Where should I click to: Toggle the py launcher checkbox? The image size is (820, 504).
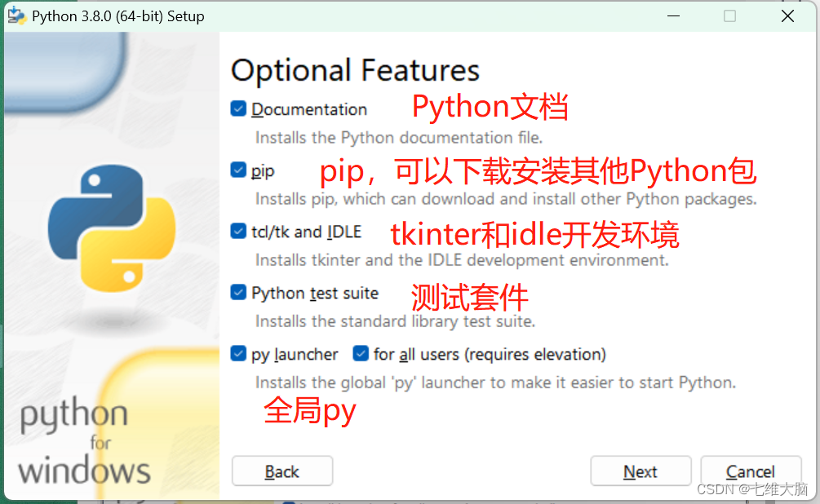(x=238, y=354)
